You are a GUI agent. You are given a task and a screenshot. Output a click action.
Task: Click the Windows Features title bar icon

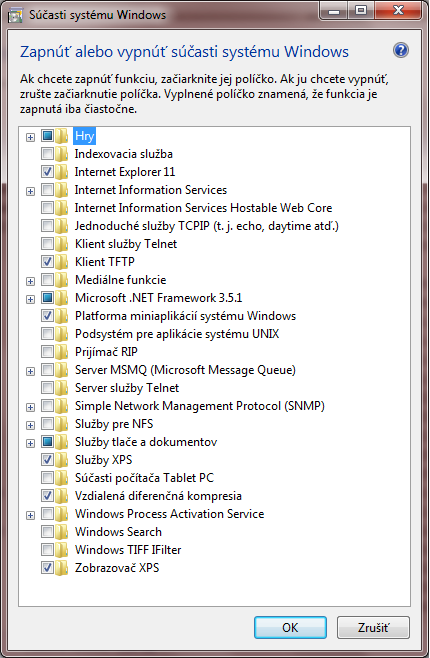15,15
